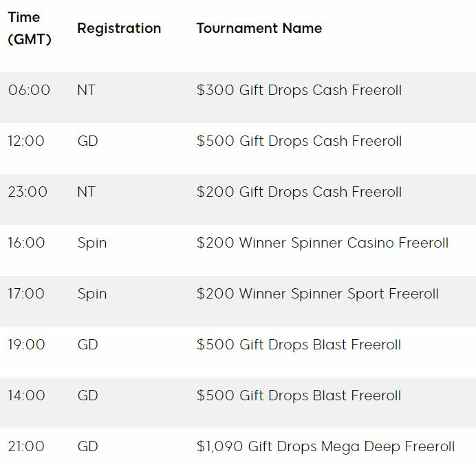
Task: Click the 16:00 time cell
Action: (x=26, y=243)
